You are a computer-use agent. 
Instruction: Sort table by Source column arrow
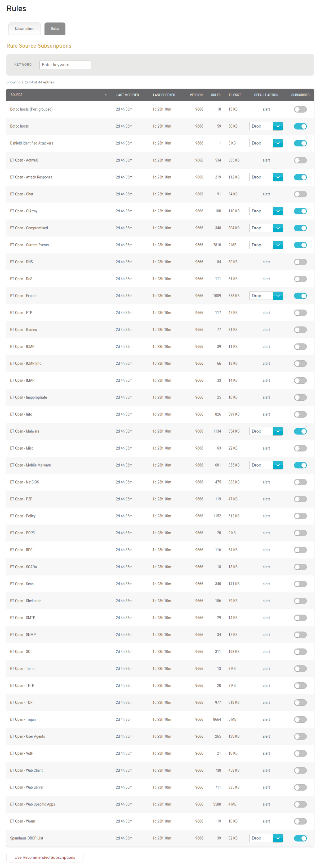(x=105, y=95)
